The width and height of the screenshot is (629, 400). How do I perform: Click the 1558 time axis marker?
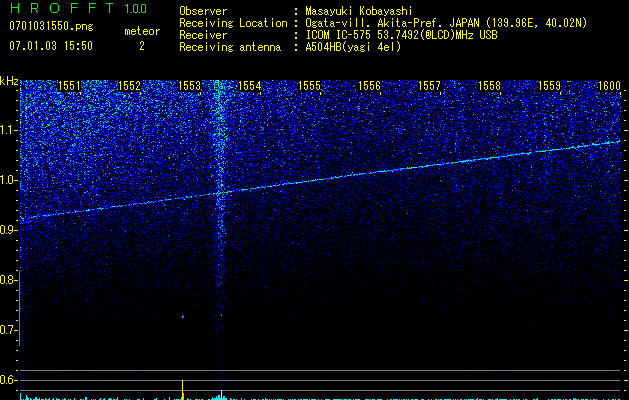pyautogui.click(x=490, y=85)
